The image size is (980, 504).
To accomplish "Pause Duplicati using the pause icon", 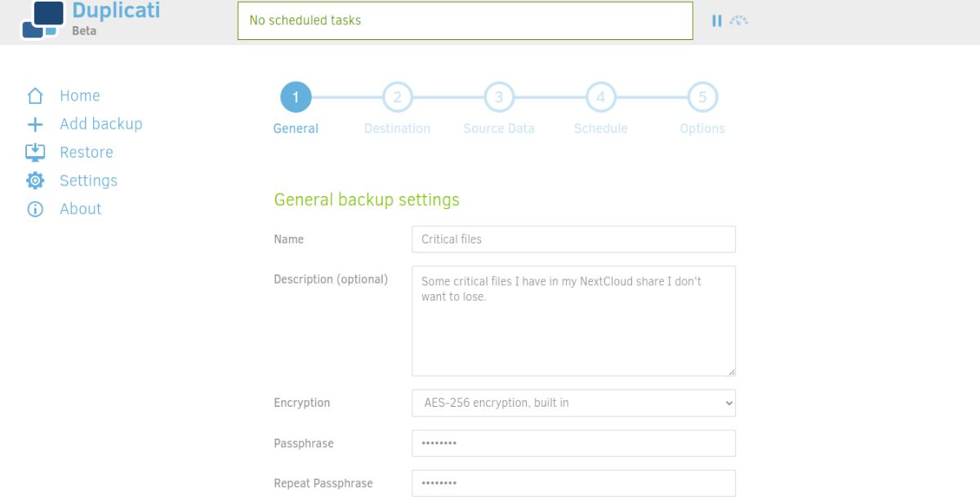I will (x=717, y=20).
